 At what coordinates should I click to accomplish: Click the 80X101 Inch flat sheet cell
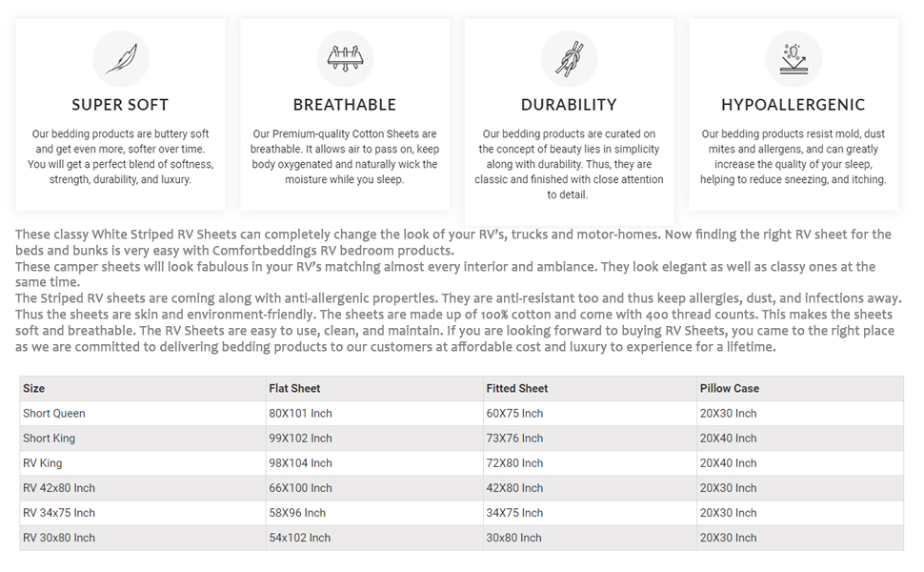[300, 414]
